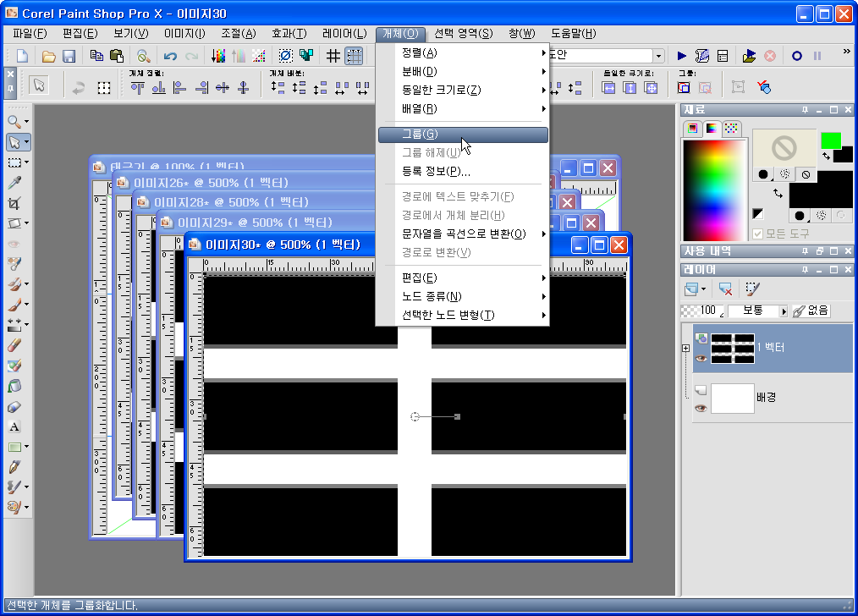The image size is (858, 616).
Task: Open the 분배(D) submenu
Action: tap(463, 72)
